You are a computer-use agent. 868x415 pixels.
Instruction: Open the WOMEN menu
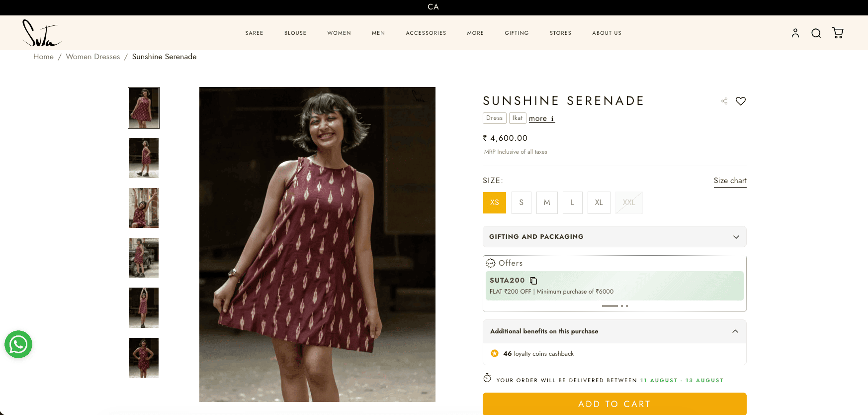[339, 33]
